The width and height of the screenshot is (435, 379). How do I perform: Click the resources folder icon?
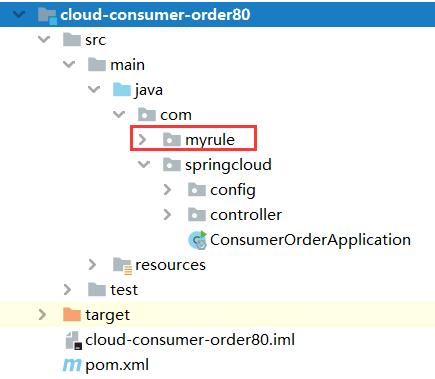122,266
